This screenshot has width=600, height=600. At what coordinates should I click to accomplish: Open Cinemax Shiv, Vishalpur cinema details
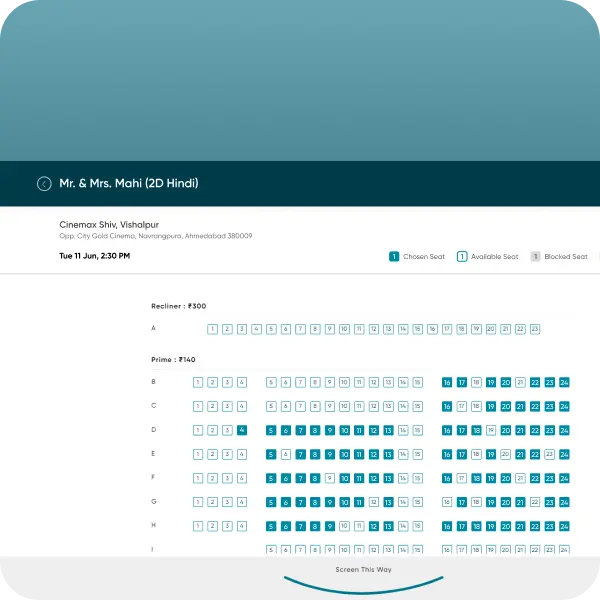coord(109,225)
